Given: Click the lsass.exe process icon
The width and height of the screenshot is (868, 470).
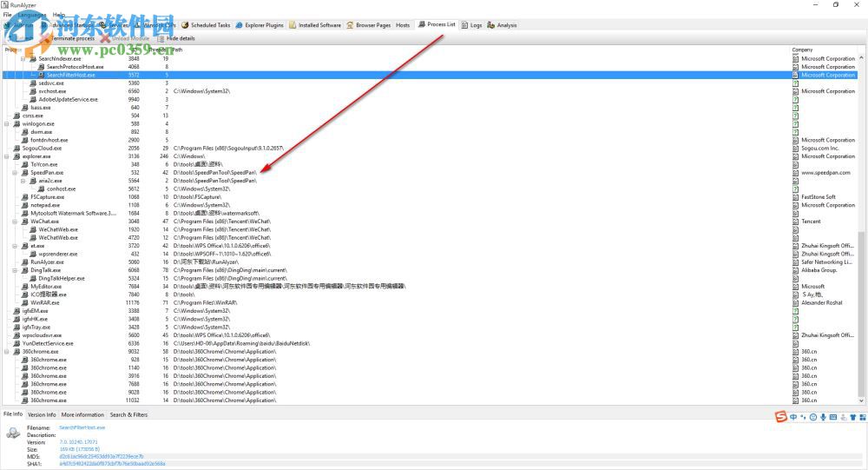Looking at the screenshot, I should 25,108.
